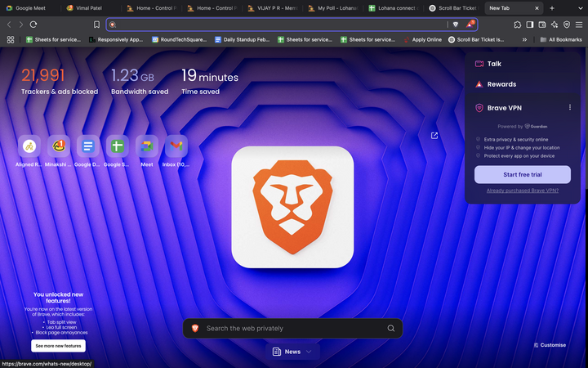The image size is (588, 368).
Task: Open the Daily Standup Feb bookmark
Action: [x=243, y=39]
